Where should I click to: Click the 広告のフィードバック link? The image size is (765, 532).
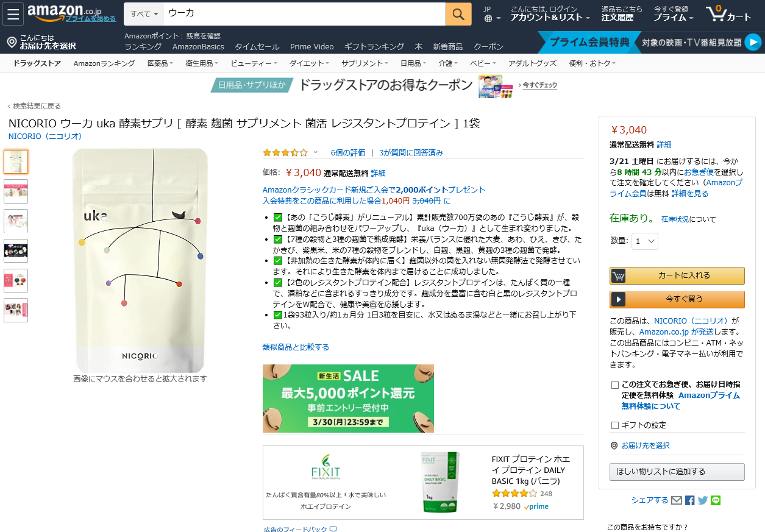[296, 530]
